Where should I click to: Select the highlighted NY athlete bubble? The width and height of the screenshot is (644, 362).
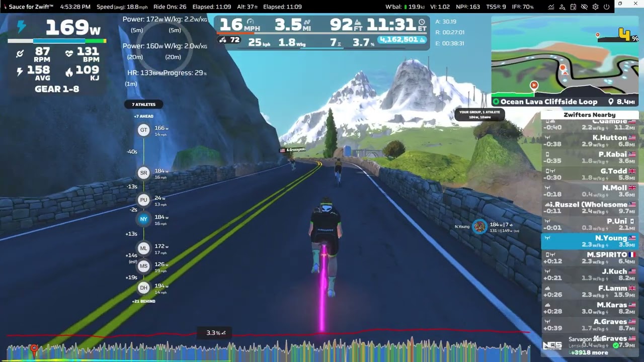pyautogui.click(x=144, y=219)
